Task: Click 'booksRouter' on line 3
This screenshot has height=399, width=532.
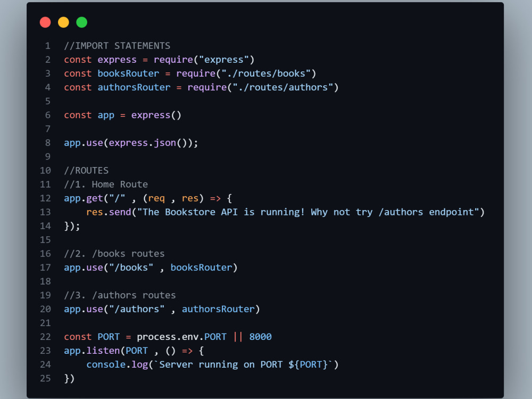Action: click(x=128, y=73)
